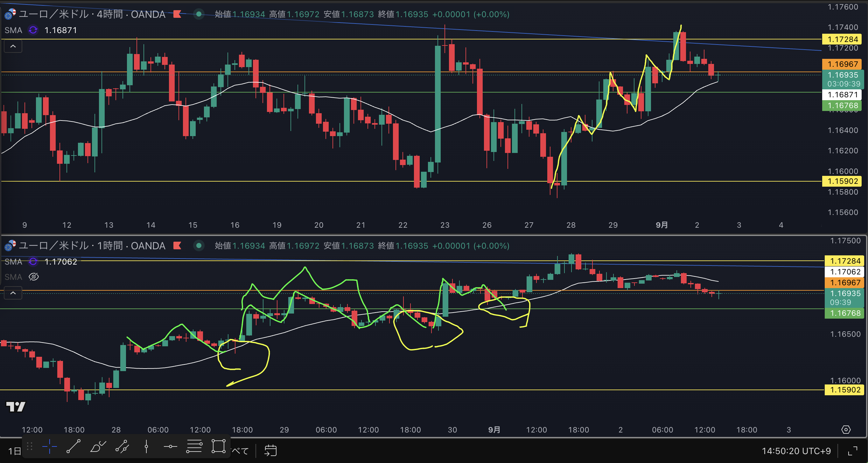
Task: Click the 1.17600 price scale value
Action: coord(843,7)
